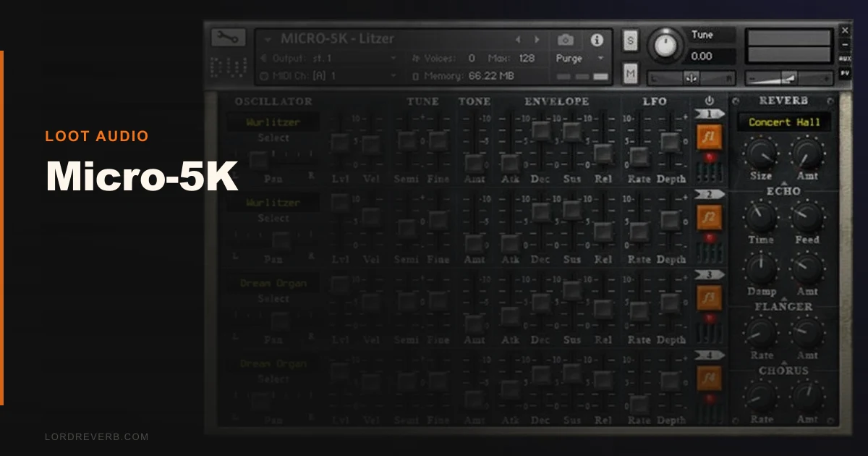The image size is (868, 456).
Task: Click the Max voices value 128
Action: click(527, 58)
